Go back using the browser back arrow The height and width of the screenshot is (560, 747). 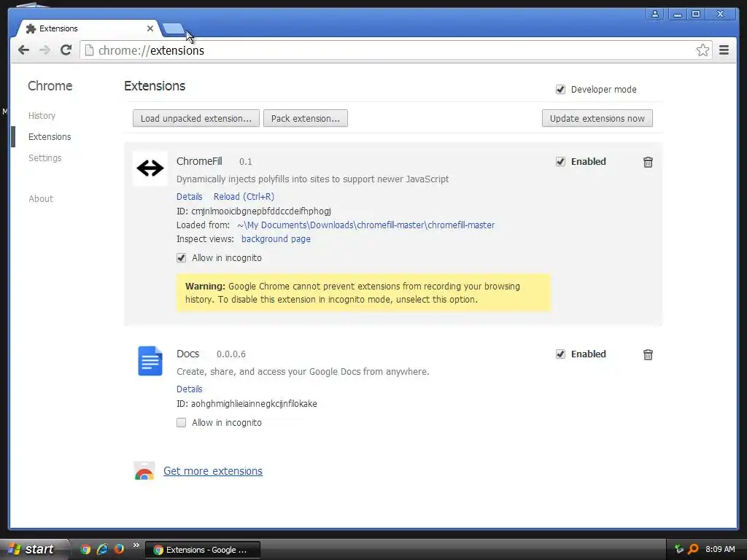[x=23, y=50]
